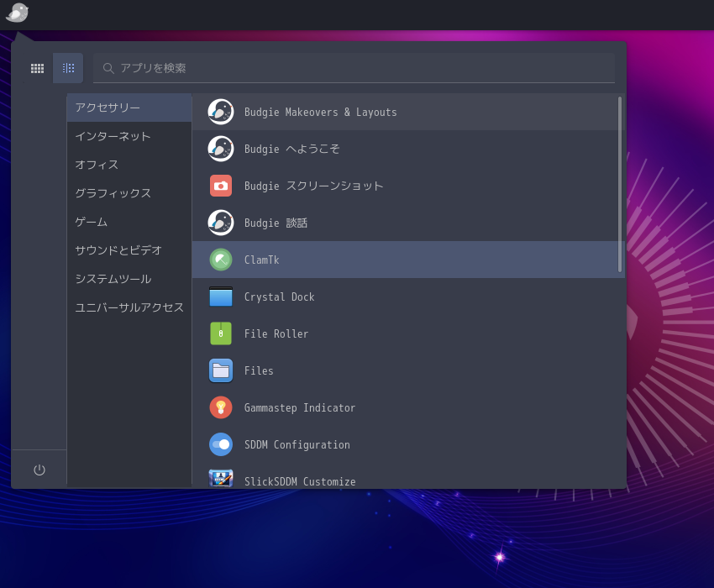Open the システムツール category
This screenshot has width=714, height=588.
coord(113,279)
